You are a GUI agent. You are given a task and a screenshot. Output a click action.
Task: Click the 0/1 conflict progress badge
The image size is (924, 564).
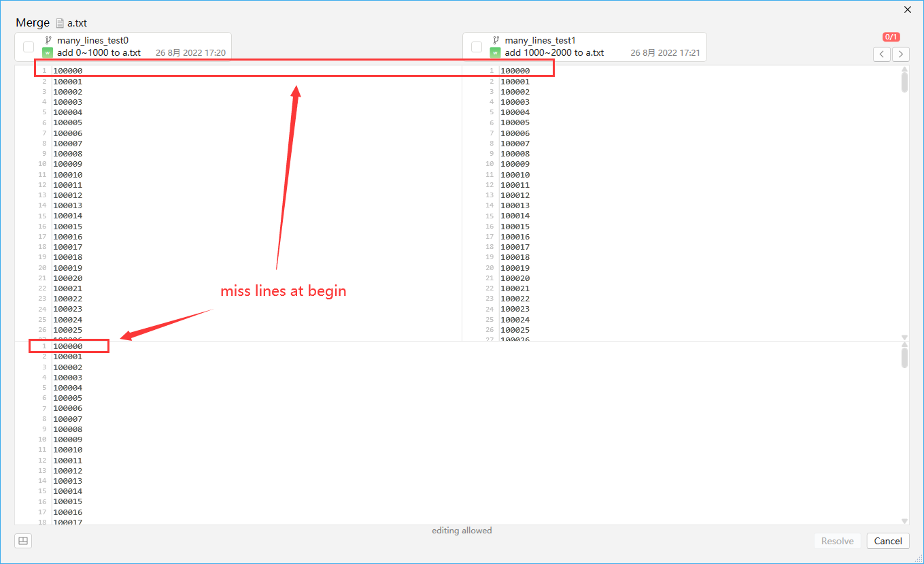click(x=891, y=37)
